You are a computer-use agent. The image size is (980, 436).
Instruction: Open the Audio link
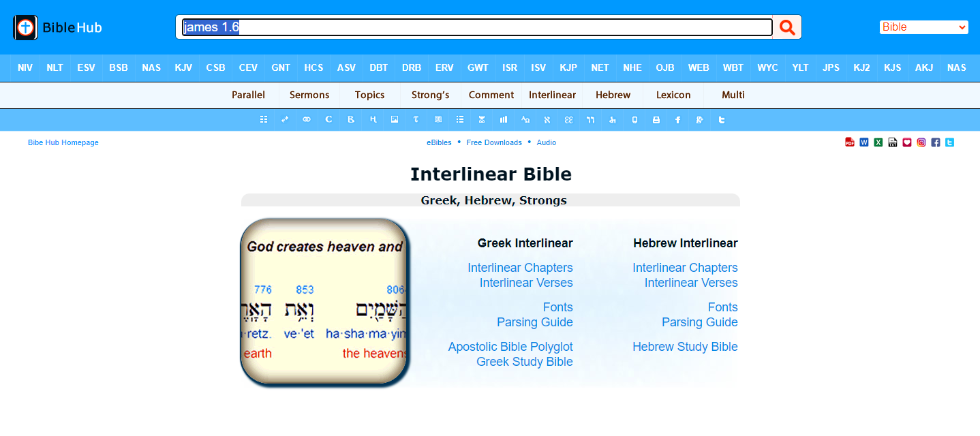pyautogui.click(x=547, y=142)
